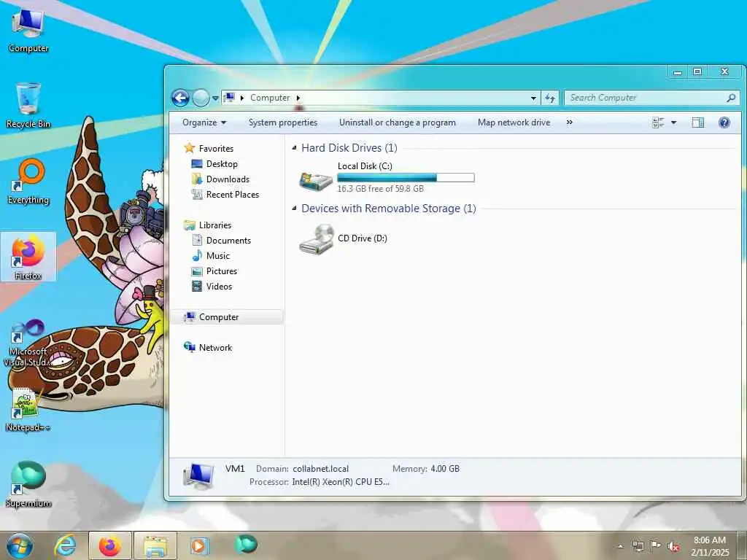Click System properties
Image resolution: width=747 pixels, height=560 pixels.
(283, 122)
